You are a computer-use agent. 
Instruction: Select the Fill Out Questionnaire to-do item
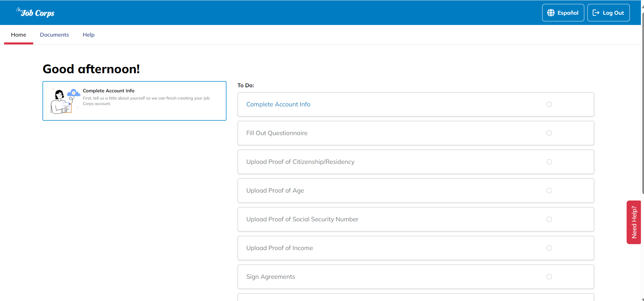pos(416,133)
